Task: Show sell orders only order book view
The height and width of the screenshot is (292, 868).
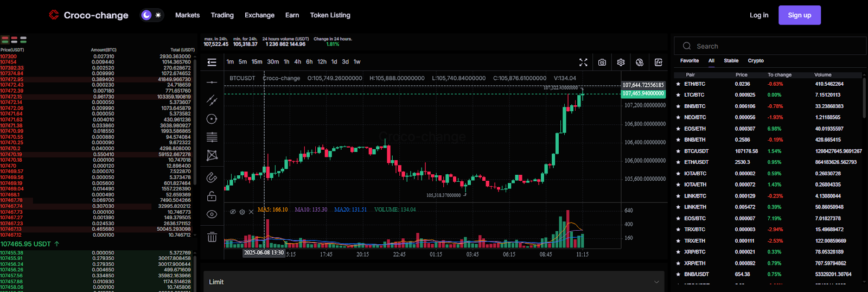Action: point(14,40)
